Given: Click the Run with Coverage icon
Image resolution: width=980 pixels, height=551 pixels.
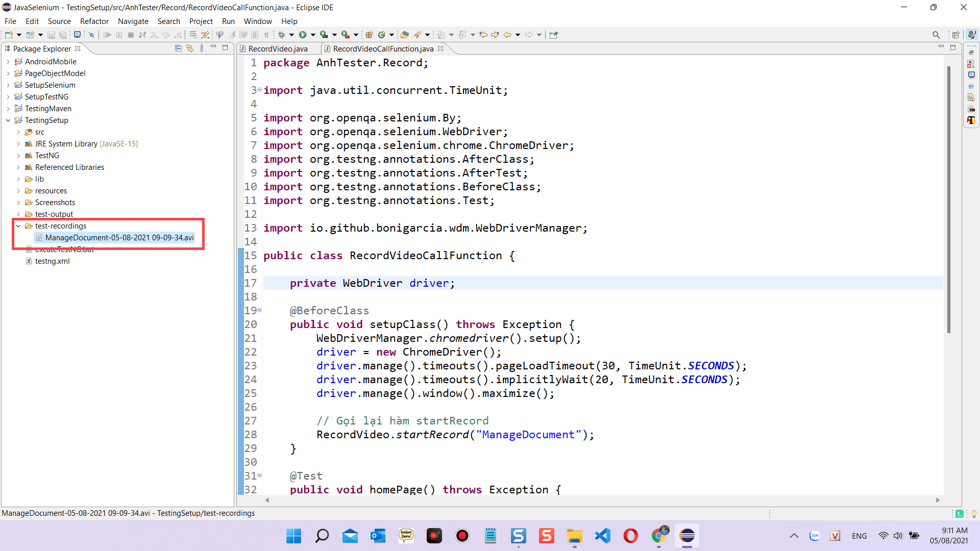Looking at the screenshot, I should point(324,35).
